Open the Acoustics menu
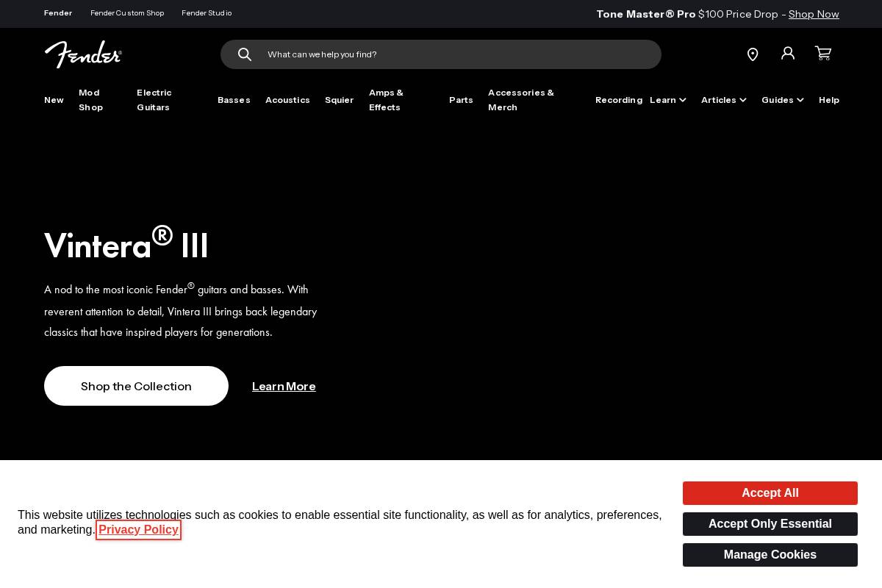 click(287, 100)
